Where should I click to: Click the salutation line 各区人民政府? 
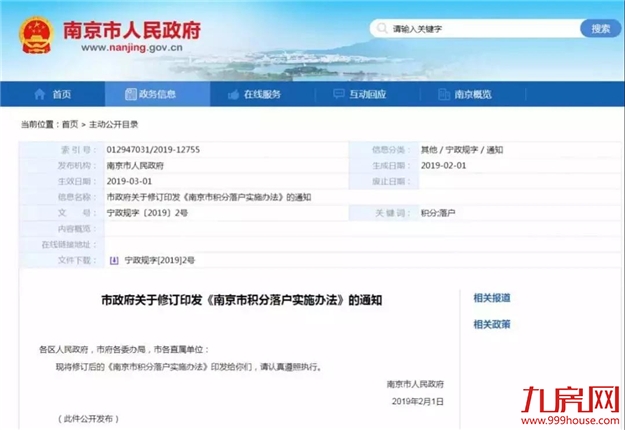pos(124,349)
